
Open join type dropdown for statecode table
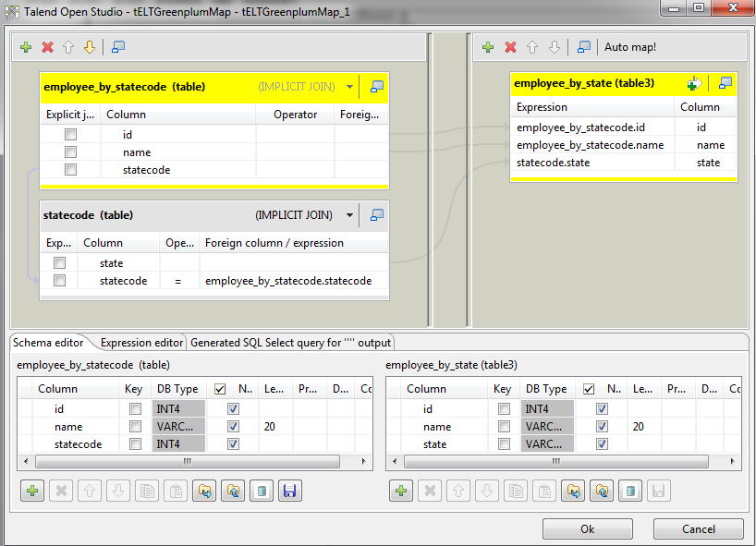pyautogui.click(x=350, y=215)
